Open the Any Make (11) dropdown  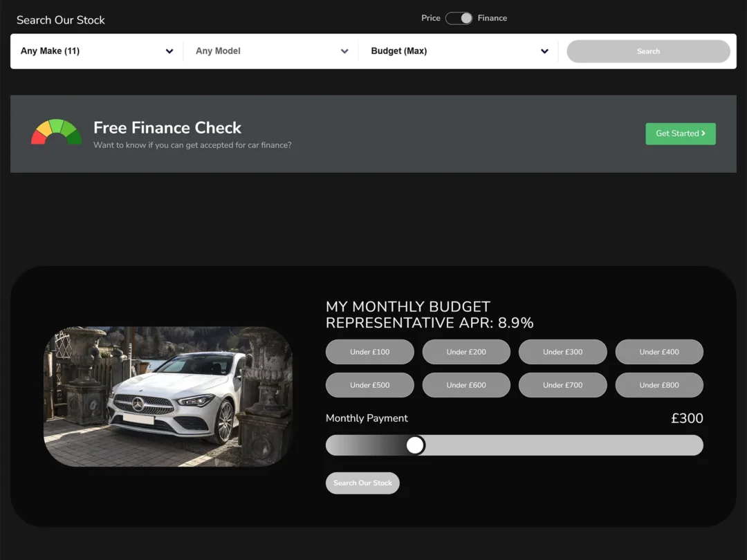pos(90,51)
